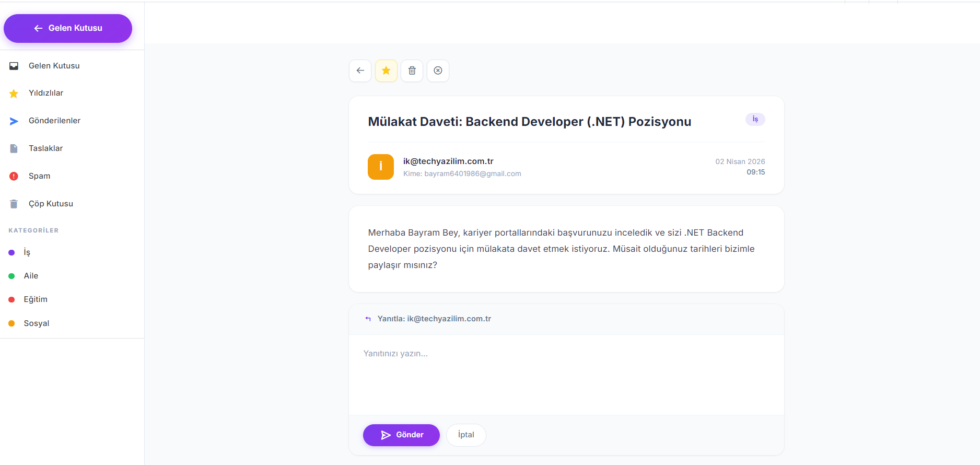Click the yellow star icon beside Yıldızlılar
The height and width of the screenshot is (465, 980).
pos(14,94)
